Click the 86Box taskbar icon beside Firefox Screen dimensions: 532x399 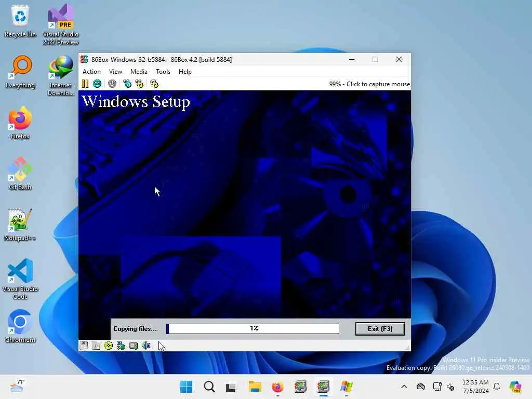click(300, 387)
